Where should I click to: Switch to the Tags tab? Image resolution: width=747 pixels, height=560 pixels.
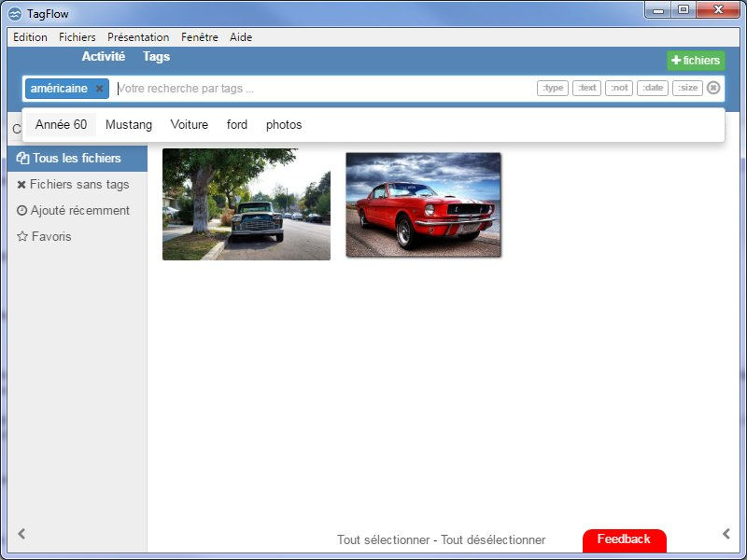tap(156, 57)
